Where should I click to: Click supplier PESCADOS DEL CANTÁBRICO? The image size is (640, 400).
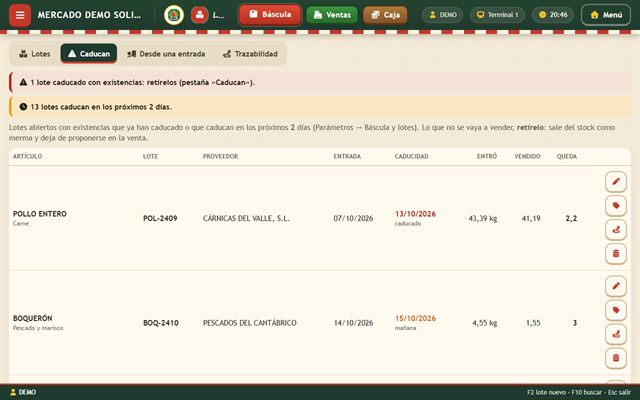[x=250, y=323]
